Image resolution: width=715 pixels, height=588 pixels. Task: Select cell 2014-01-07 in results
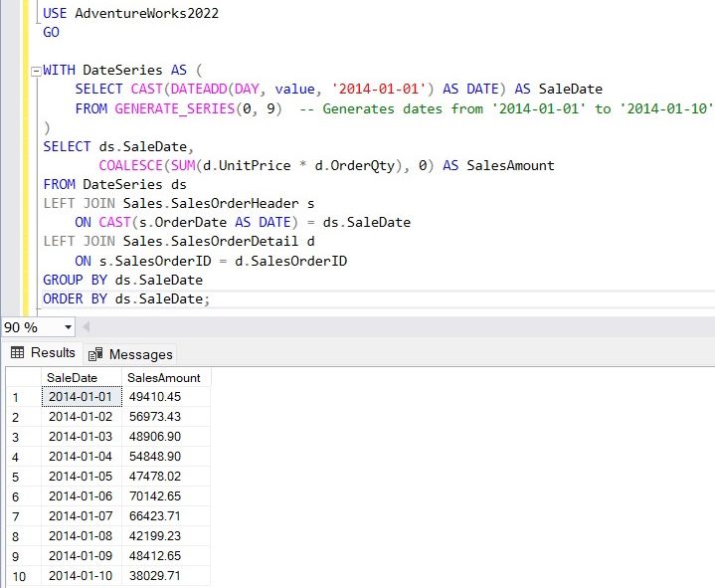tap(82, 516)
